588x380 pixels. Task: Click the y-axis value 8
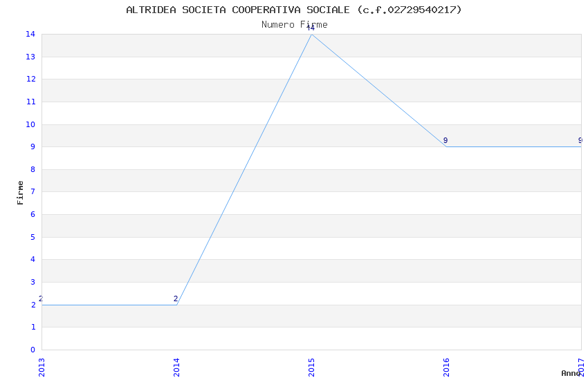33,169
